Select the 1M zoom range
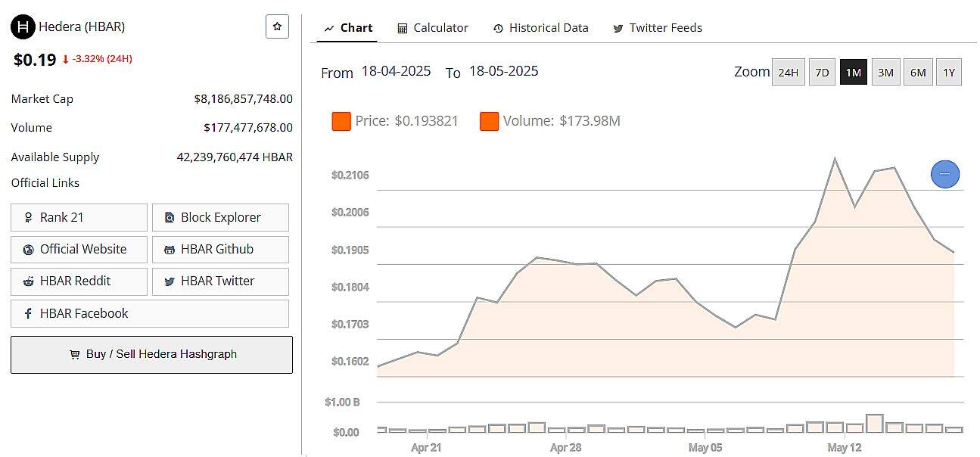 854,73
